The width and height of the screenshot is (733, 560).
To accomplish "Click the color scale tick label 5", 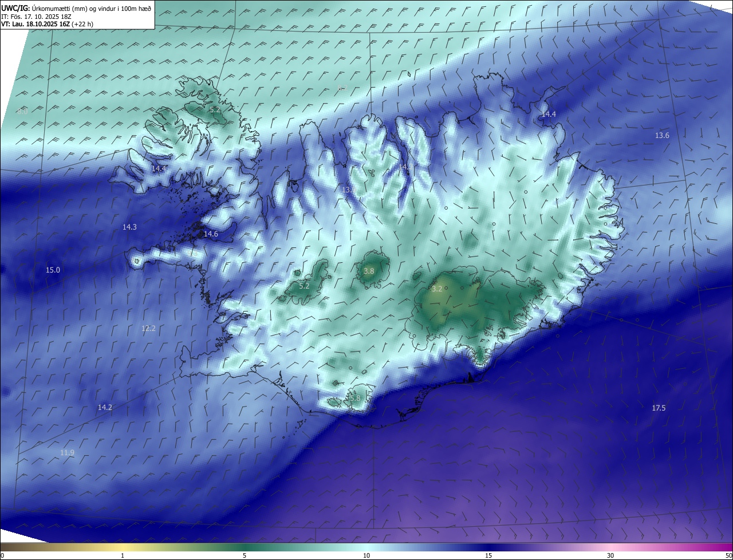I will 245,555.
